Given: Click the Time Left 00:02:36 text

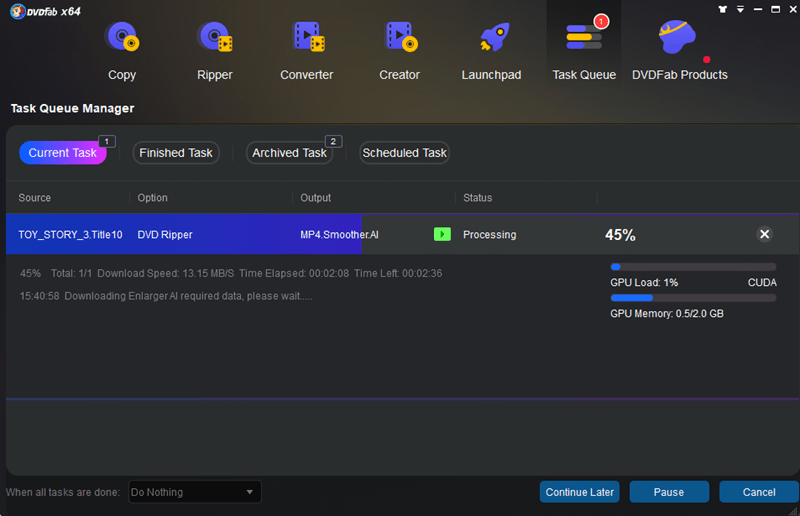Looking at the screenshot, I should tap(398, 274).
